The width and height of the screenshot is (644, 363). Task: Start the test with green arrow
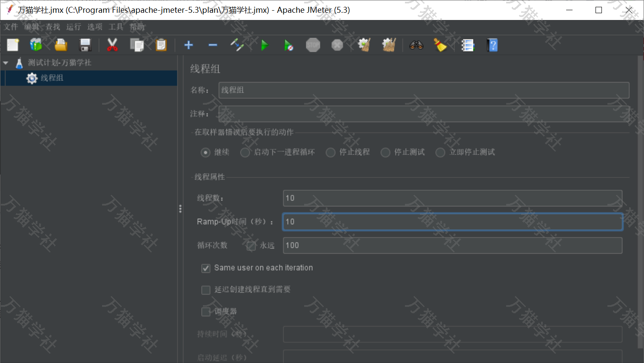[265, 45]
